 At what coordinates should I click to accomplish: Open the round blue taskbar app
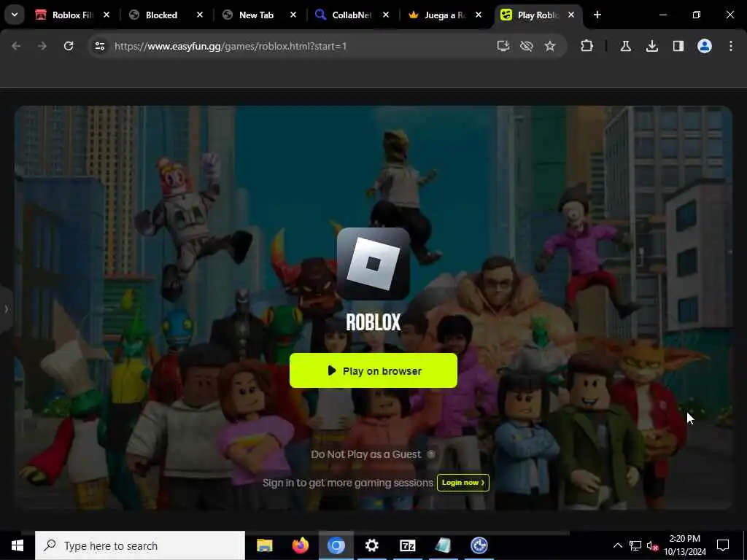tap(479, 545)
